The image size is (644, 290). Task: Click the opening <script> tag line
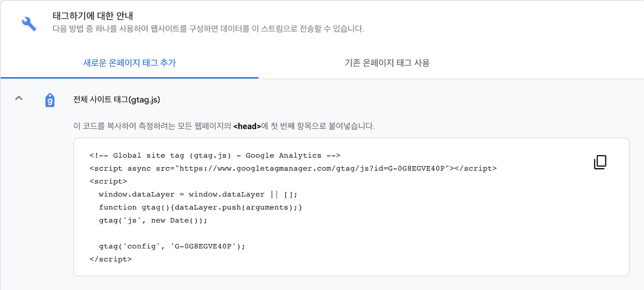click(x=108, y=181)
